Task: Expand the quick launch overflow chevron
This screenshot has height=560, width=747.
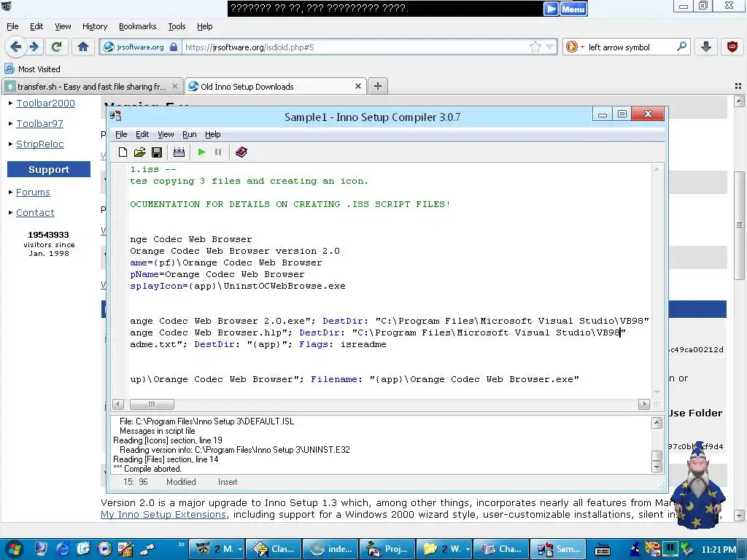Action: (181, 544)
